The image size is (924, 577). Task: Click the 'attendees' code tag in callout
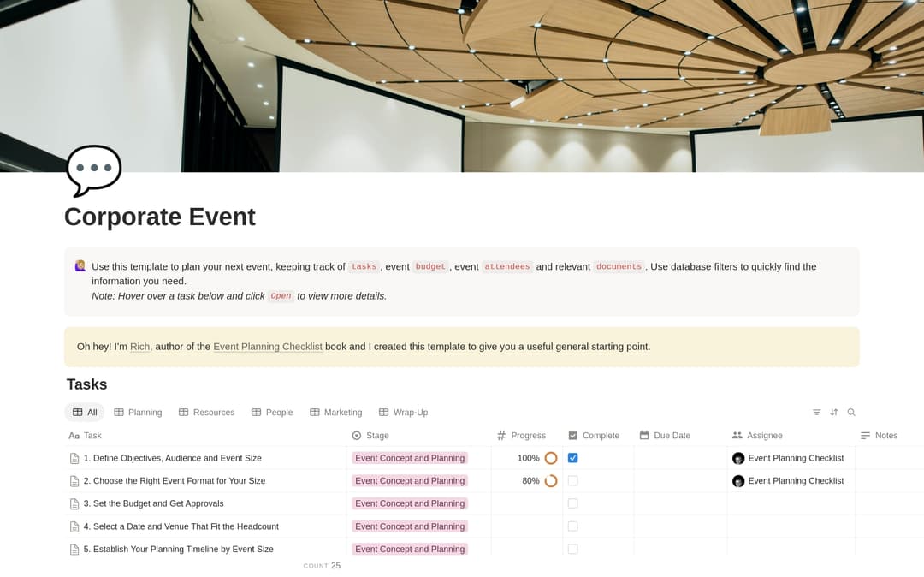(x=506, y=266)
